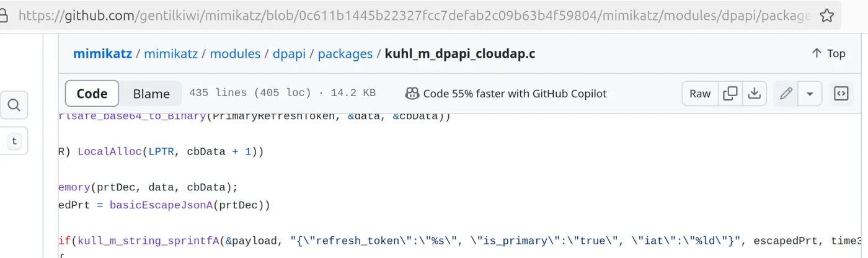Screen dimensions: 868x258
Task: Click the magnifier search icon in sidebar
Action: tap(14, 105)
